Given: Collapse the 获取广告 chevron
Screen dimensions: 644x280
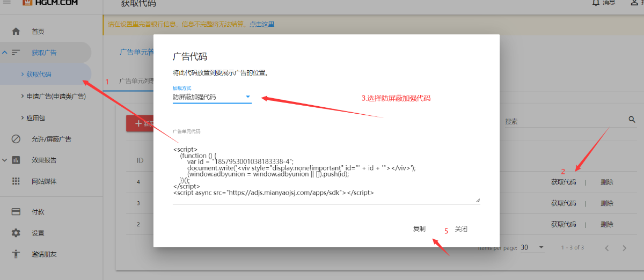Looking at the screenshot, I should coord(4,53).
